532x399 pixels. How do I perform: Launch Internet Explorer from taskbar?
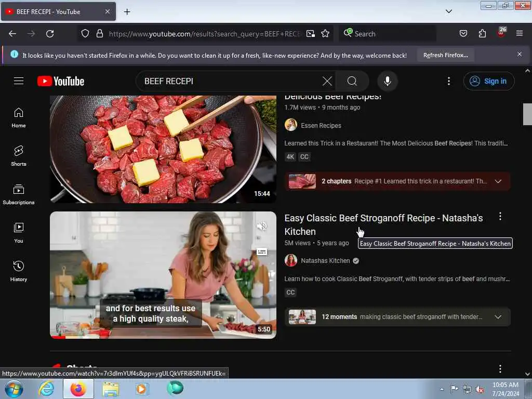tap(46, 389)
